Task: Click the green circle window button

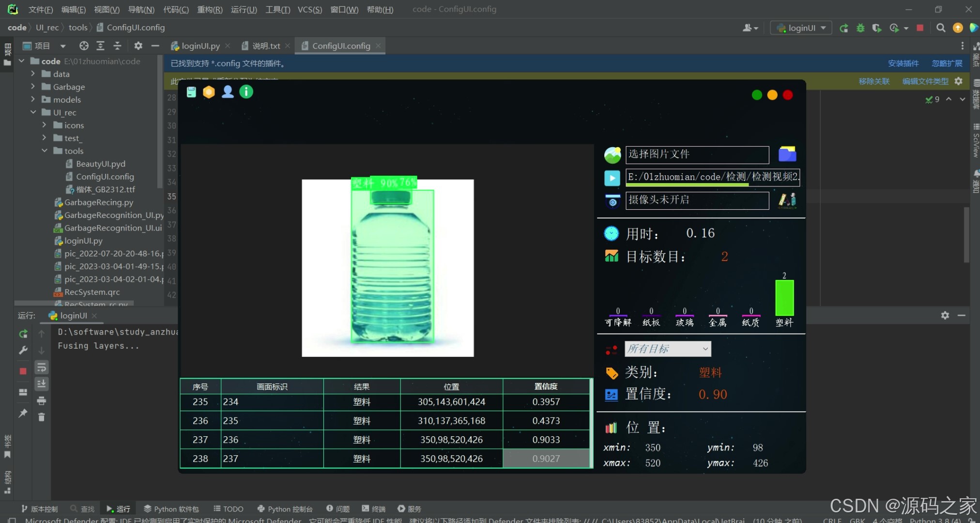Action: [757, 95]
